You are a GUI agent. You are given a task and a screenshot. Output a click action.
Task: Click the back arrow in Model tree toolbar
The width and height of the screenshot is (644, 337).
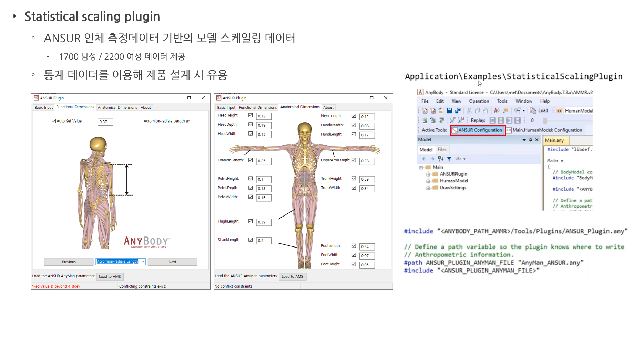pyautogui.click(x=424, y=159)
